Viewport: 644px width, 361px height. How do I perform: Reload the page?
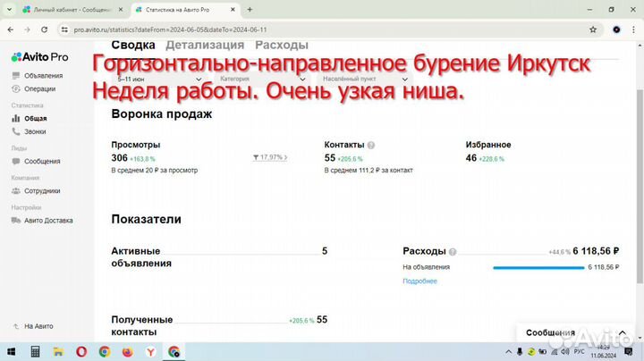pyautogui.click(x=45, y=29)
